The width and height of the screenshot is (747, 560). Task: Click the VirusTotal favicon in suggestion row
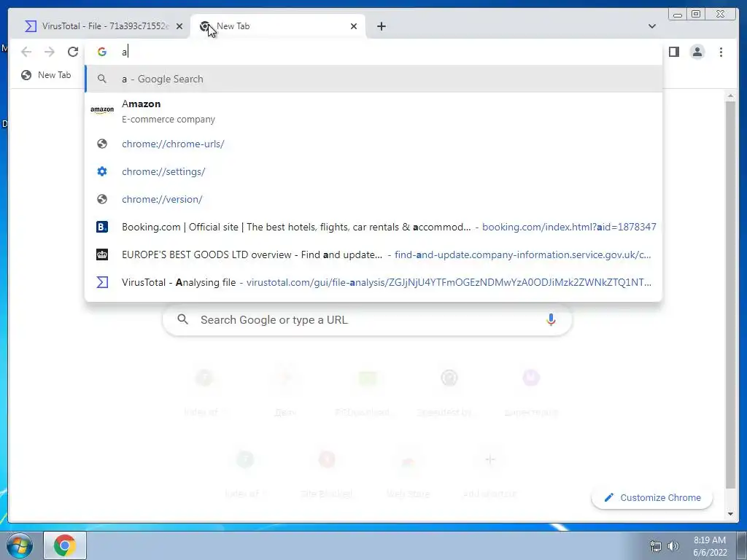[102, 282]
